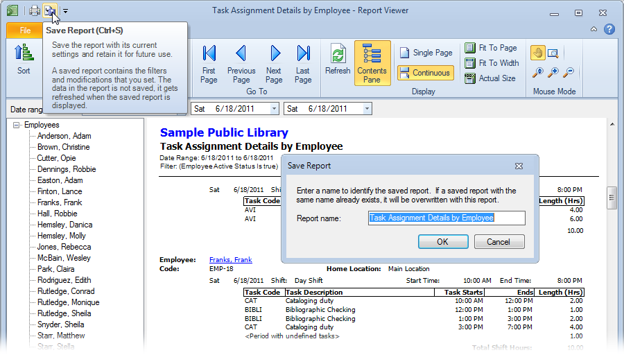The height and width of the screenshot is (364, 624).
Task: Click the Cataloging duty 10:00 AM row
Action: pos(413,301)
